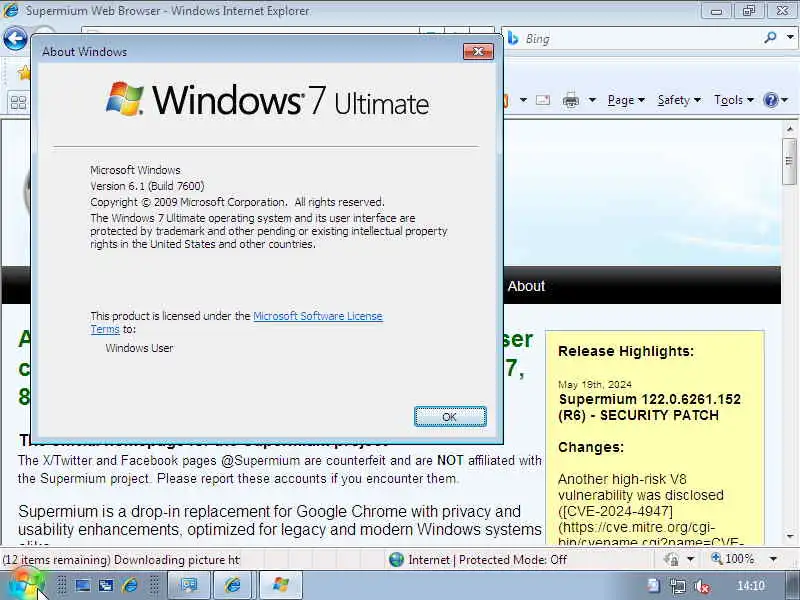This screenshot has width=800, height=600.
Task: Click the Protected Mode: Off status text
Action: (x=513, y=560)
